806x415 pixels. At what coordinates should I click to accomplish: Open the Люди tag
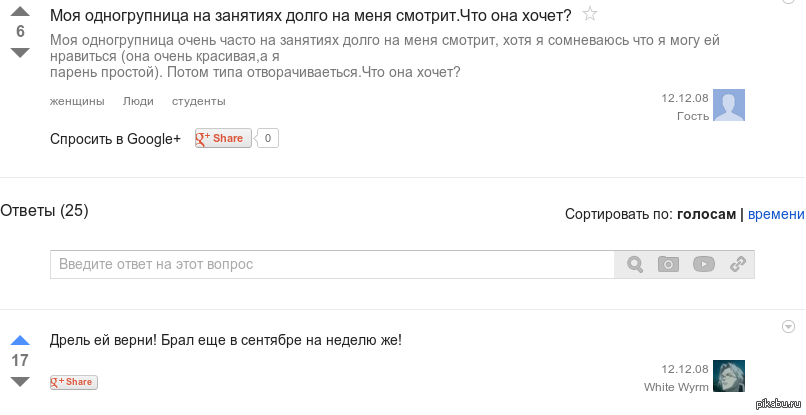click(x=138, y=101)
